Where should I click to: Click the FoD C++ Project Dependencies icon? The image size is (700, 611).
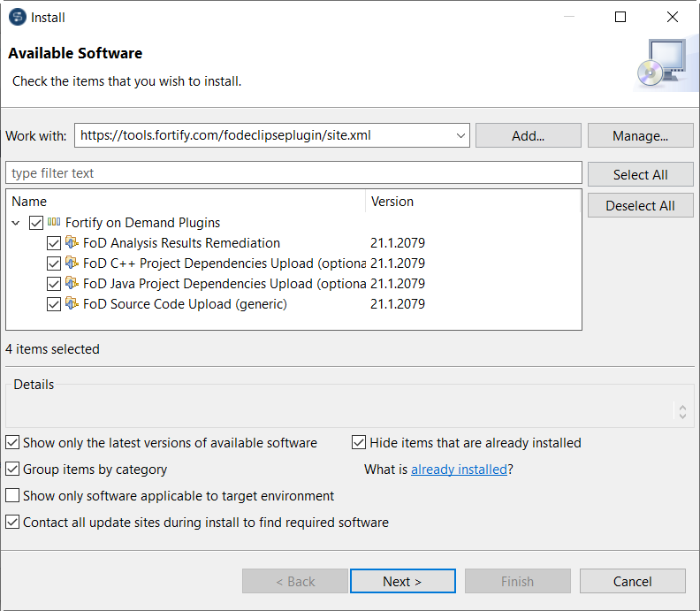[72, 263]
